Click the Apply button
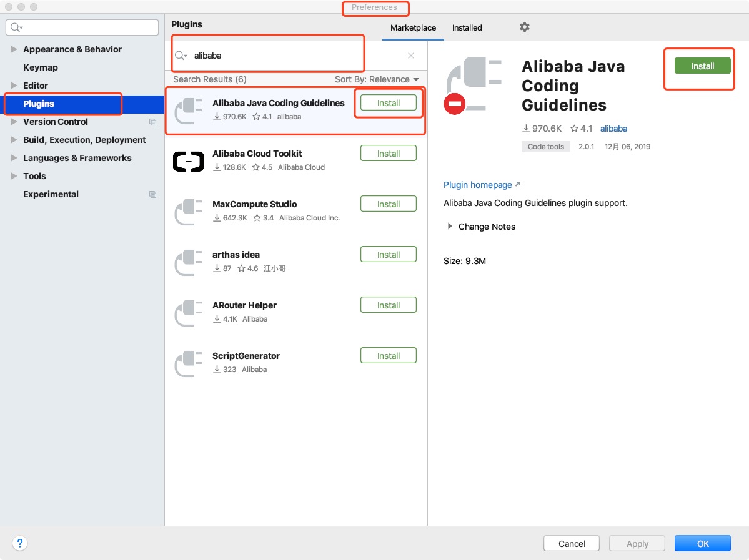The width and height of the screenshot is (749, 560). point(637,543)
